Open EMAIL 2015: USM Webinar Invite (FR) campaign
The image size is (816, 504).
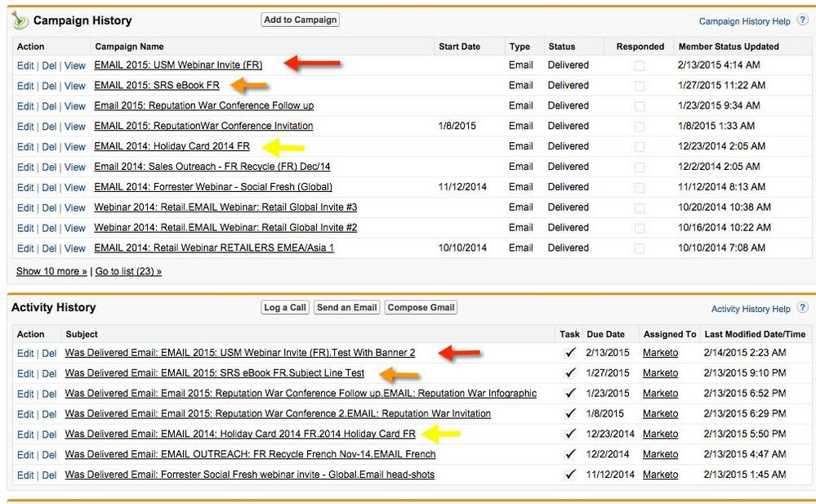[x=178, y=65]
